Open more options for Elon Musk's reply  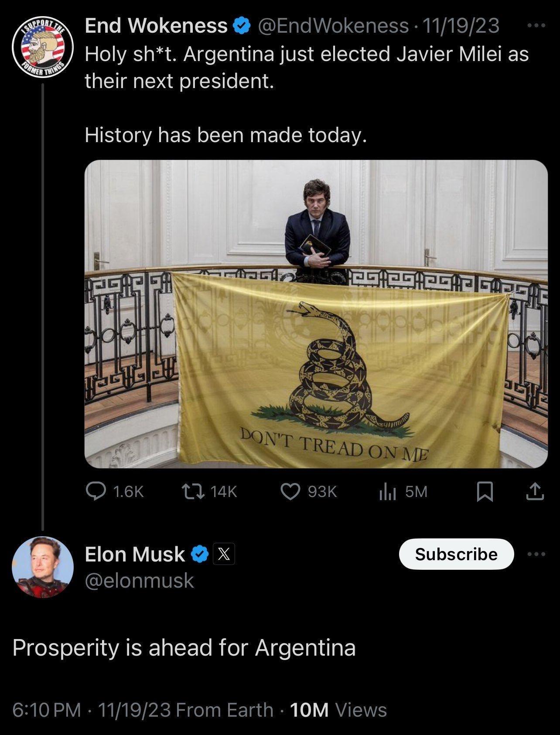(x=536, y=555)
